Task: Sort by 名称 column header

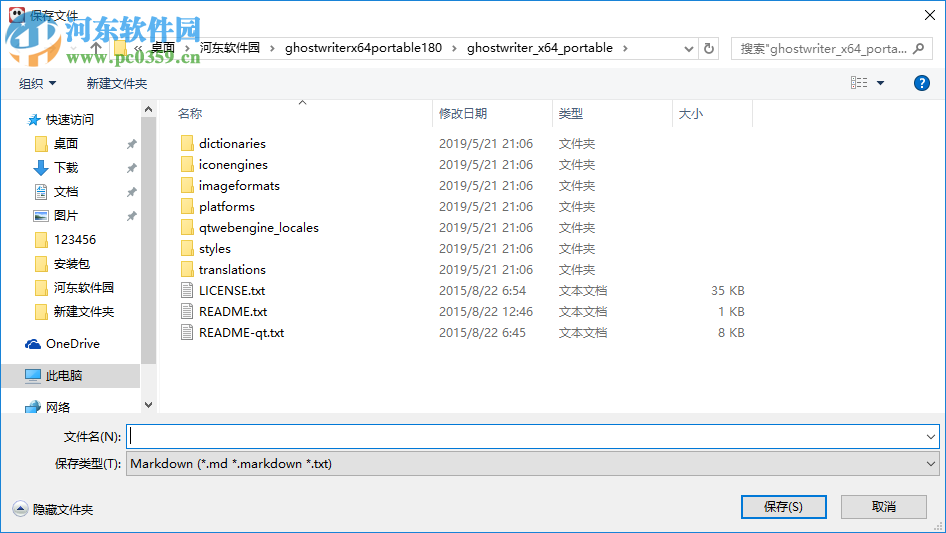Action: [190, 113]
